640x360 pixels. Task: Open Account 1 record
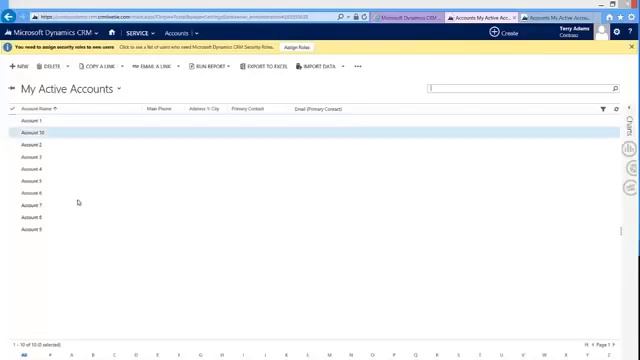[31, 121]
